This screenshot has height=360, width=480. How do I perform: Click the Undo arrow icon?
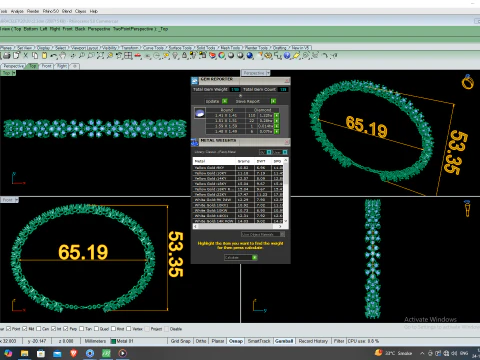point(53,56)
